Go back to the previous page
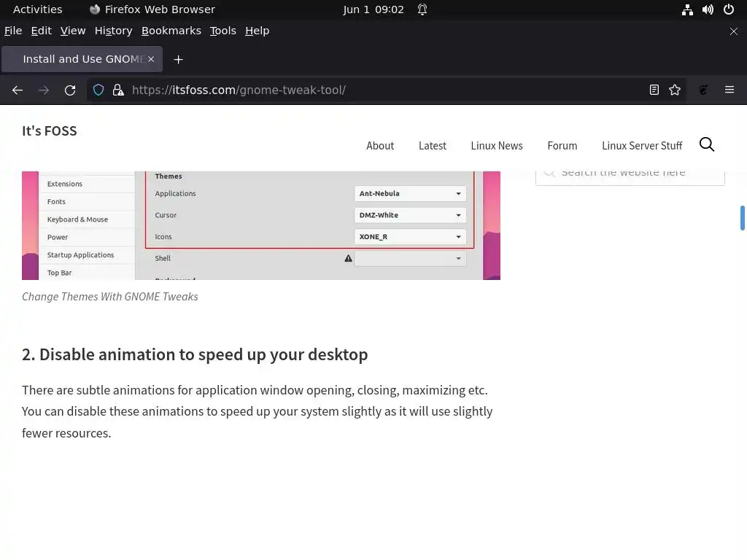The height and width of the screenshot is (560, 747). pos(18,90)
